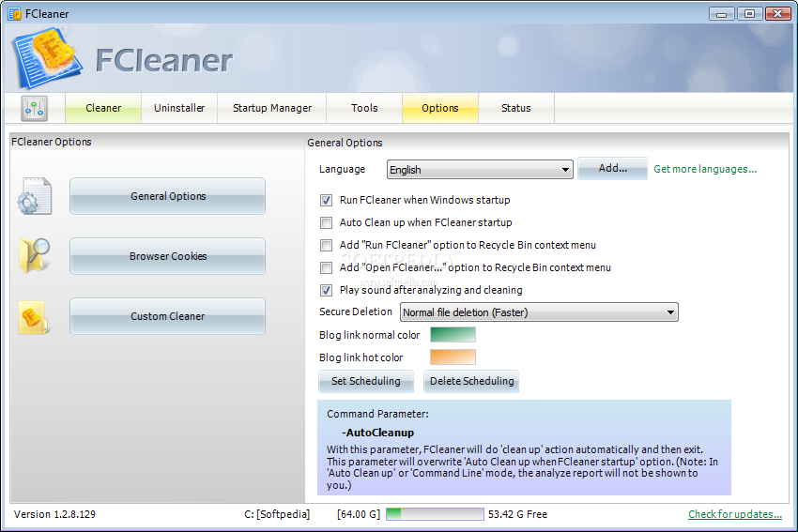This screenshot has height=532, width=798.
Task: Open the Status tab
Action: [x=516, y=108]
